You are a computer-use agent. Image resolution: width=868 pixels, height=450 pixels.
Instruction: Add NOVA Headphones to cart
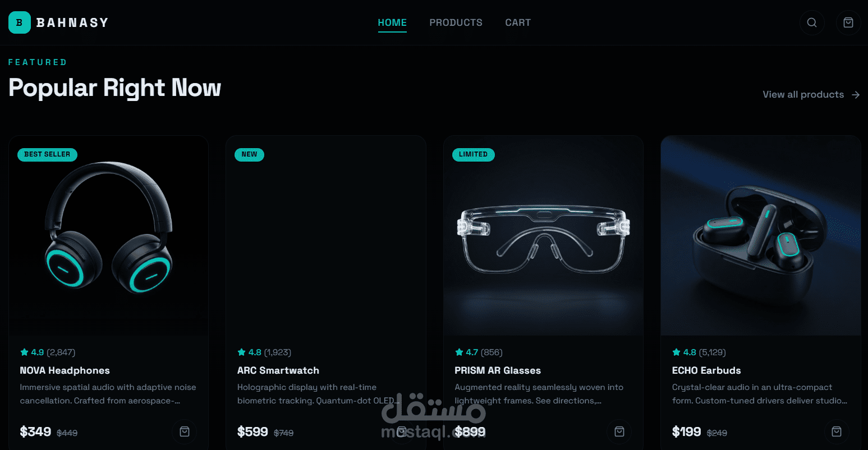[x=185, y=431]
